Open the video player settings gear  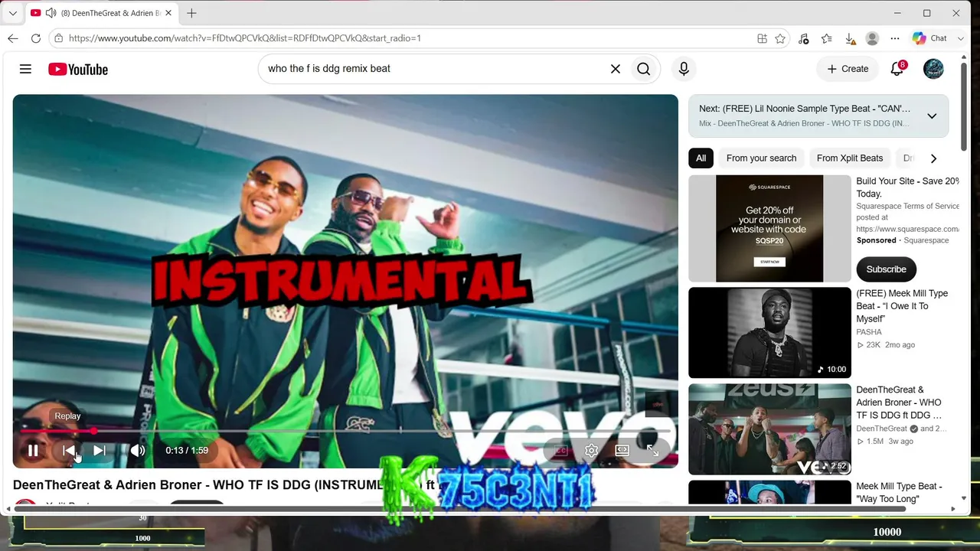pos(591,451)
